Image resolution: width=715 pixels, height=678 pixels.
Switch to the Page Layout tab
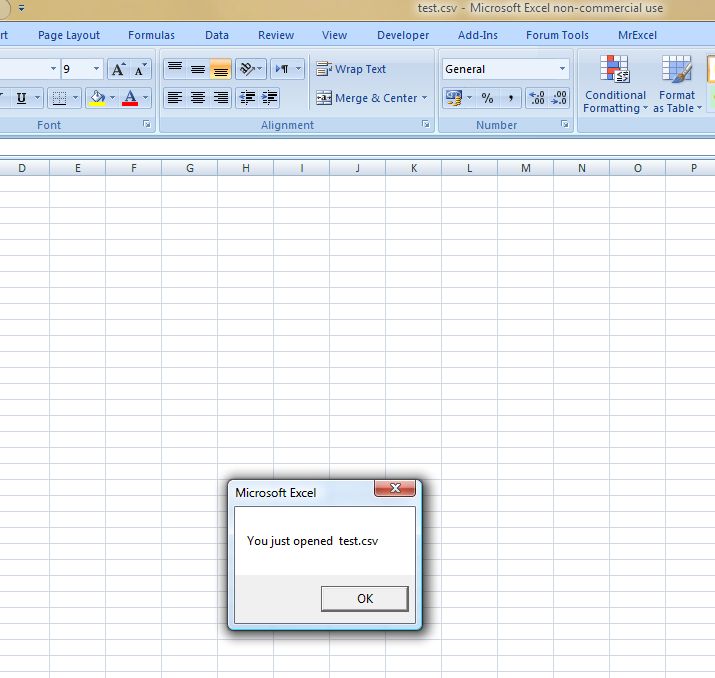pyautogui.click(x=69, y=35)
